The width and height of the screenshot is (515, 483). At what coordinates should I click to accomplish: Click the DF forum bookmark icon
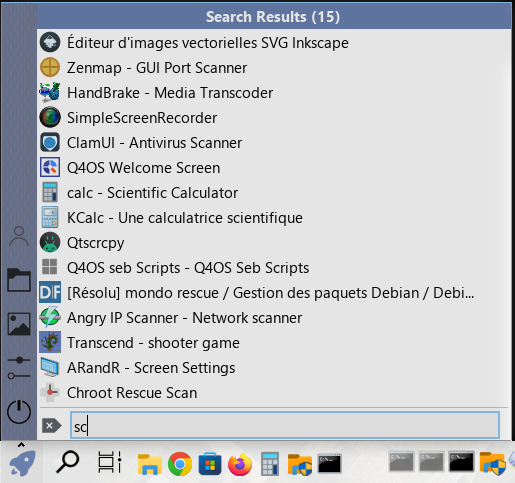pyautogui.click(x=50, y=292)
